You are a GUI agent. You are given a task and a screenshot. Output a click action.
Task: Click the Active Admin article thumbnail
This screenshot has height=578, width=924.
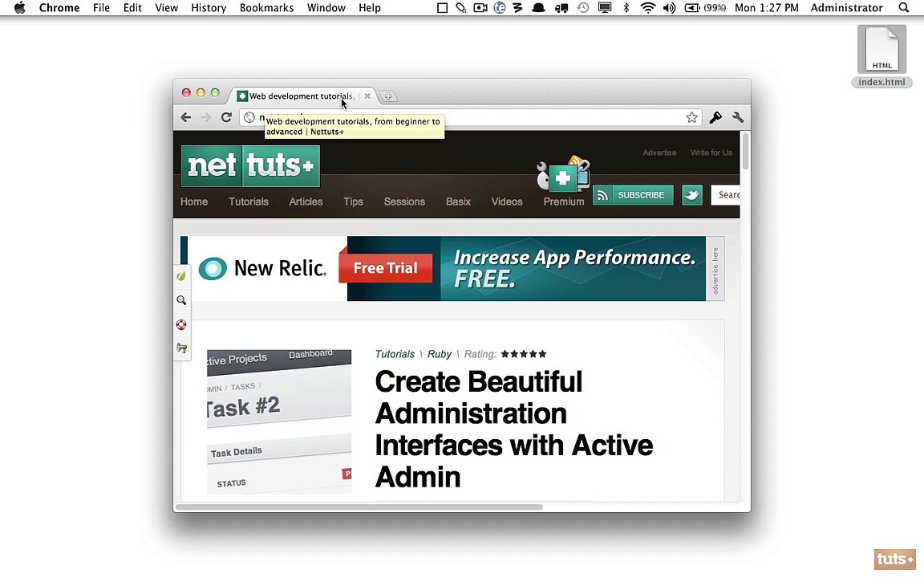click(279, 421)
